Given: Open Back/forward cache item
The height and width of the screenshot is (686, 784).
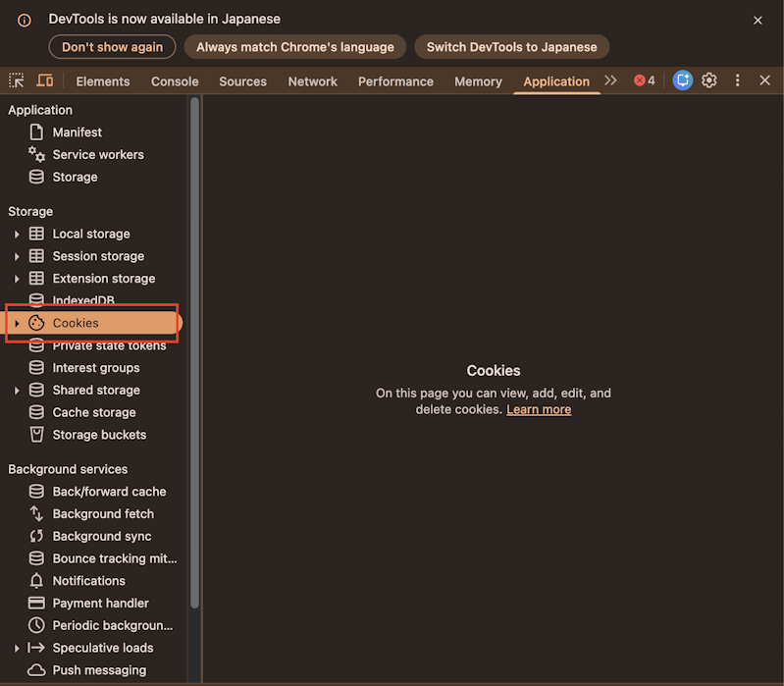Looking at the screenshot, I should point(109,492).
